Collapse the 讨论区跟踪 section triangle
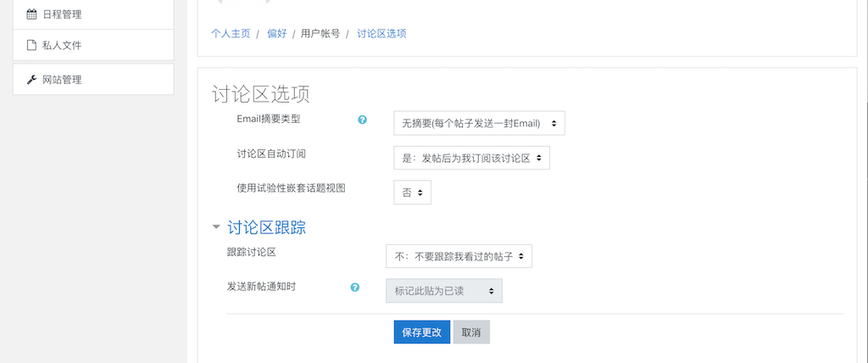The width and height of the screenshot is (868, 363). 216,227
